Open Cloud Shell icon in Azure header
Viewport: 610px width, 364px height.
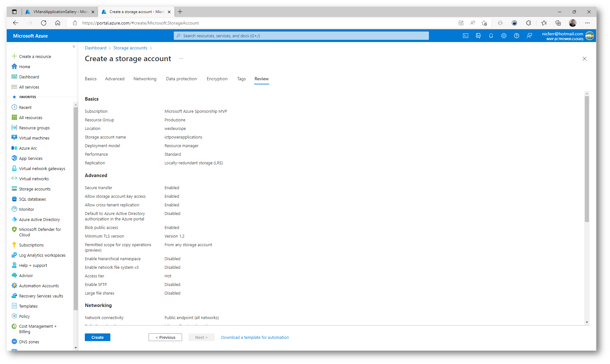(x=466, y=36)
